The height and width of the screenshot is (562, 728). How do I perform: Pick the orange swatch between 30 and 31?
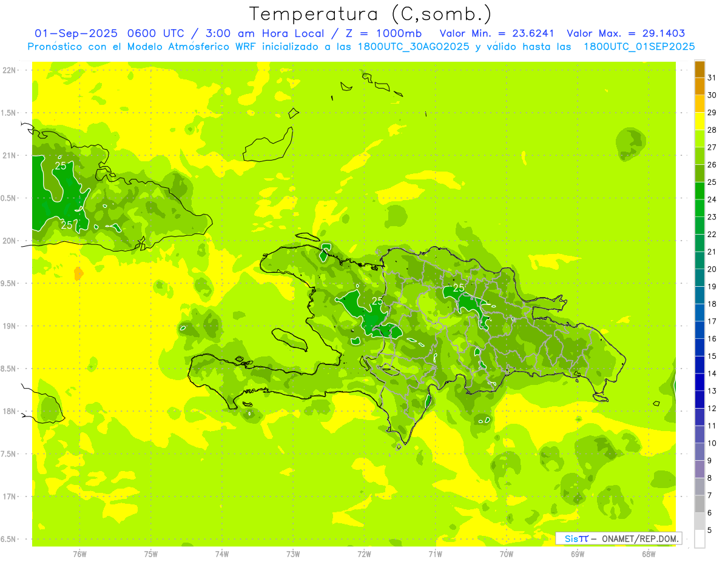tap(699, 87)
